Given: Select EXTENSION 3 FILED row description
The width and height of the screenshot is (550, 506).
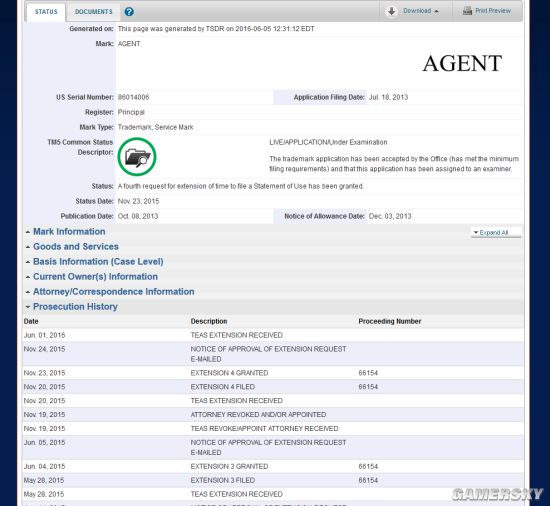Looking at the screenshot, I should pos(223,480).
